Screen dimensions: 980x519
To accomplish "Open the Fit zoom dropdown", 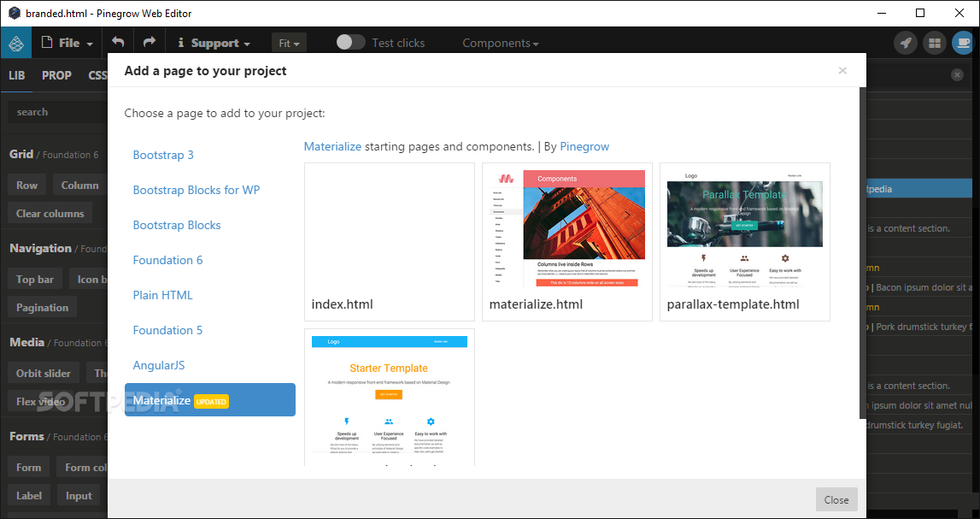I will 289,43.
